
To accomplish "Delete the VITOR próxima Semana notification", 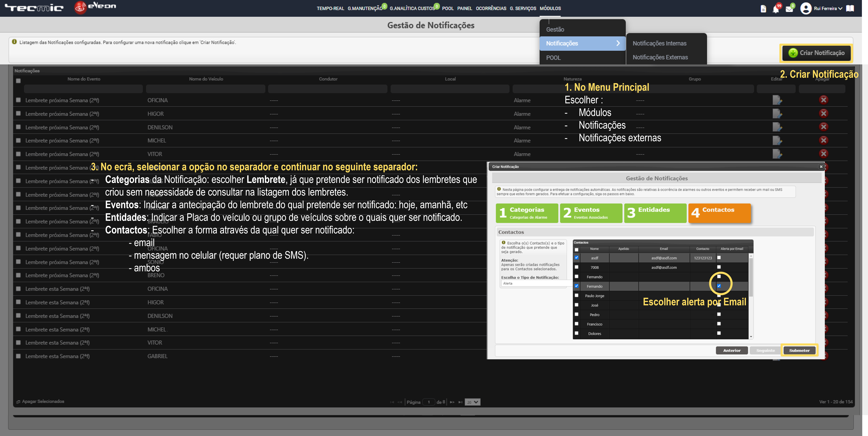I will point(824,154).
